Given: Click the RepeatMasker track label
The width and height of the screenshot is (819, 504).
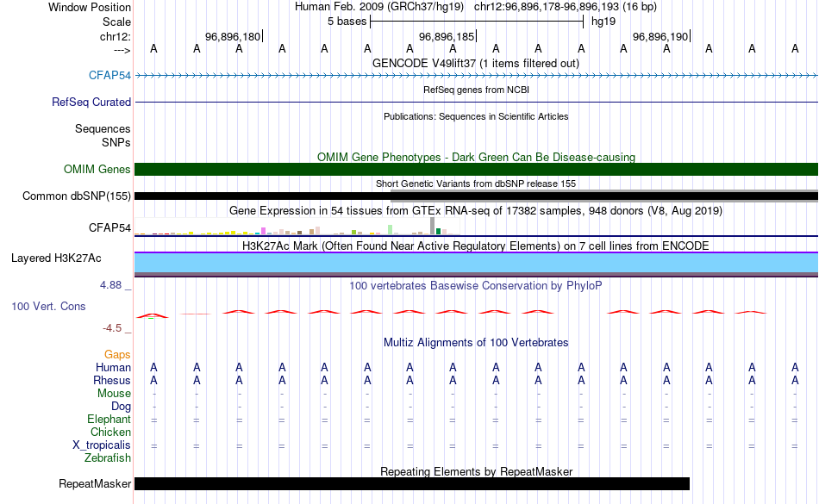Looking at the screenshot, I should (x=95, y=483).
